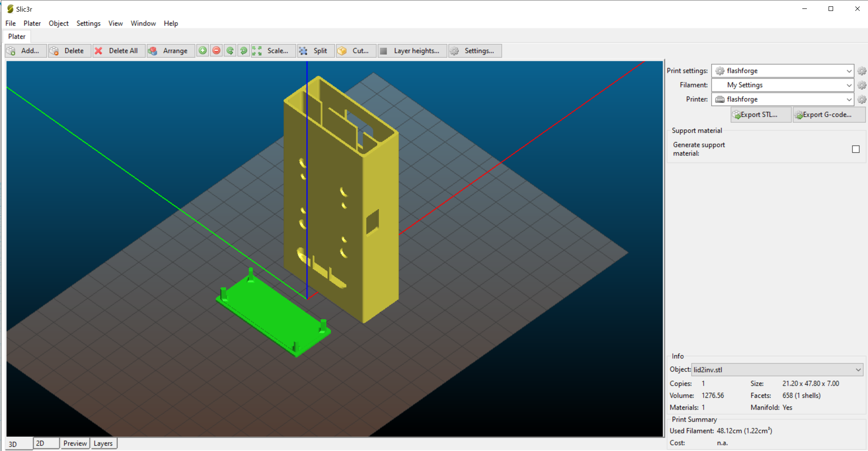Screen dimensions: 868x451
Task: Close the Slic3r window
Action: click(857, 9)
